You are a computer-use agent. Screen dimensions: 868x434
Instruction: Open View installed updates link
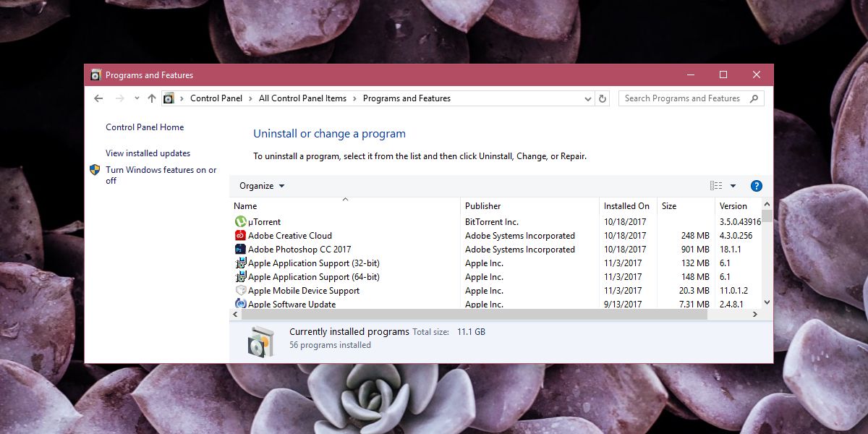(148, 153)
